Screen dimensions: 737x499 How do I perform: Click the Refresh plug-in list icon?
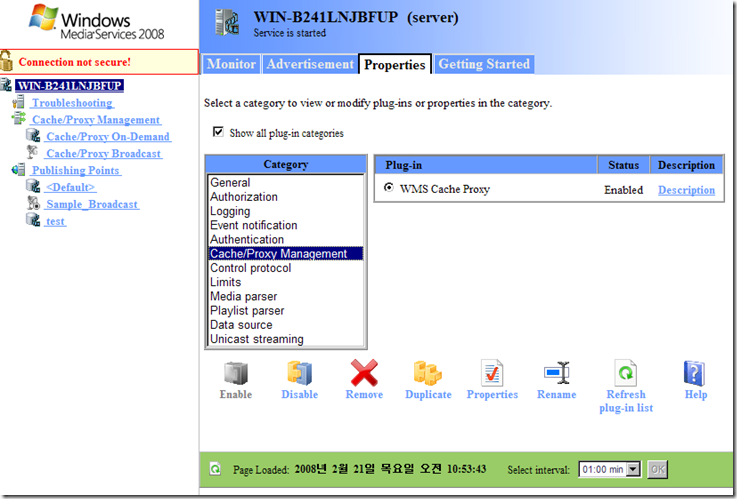click(x=626, y=373)
